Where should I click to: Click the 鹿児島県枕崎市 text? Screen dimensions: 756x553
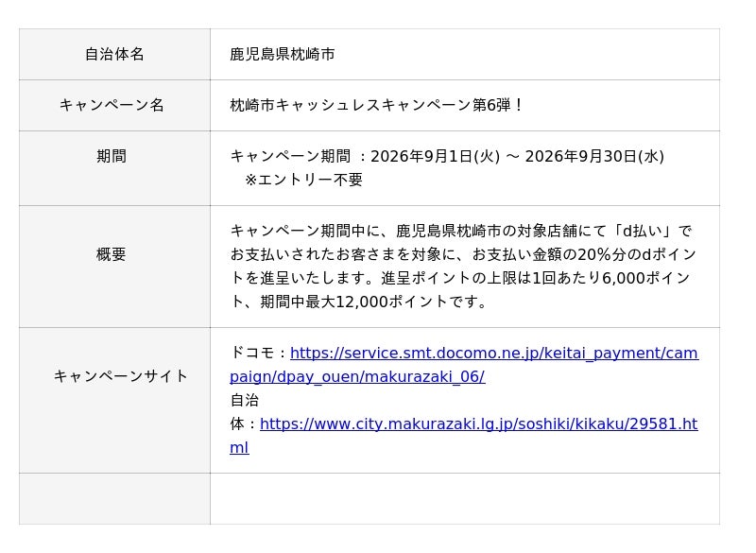pyautogui.click(x=282, y=54)
